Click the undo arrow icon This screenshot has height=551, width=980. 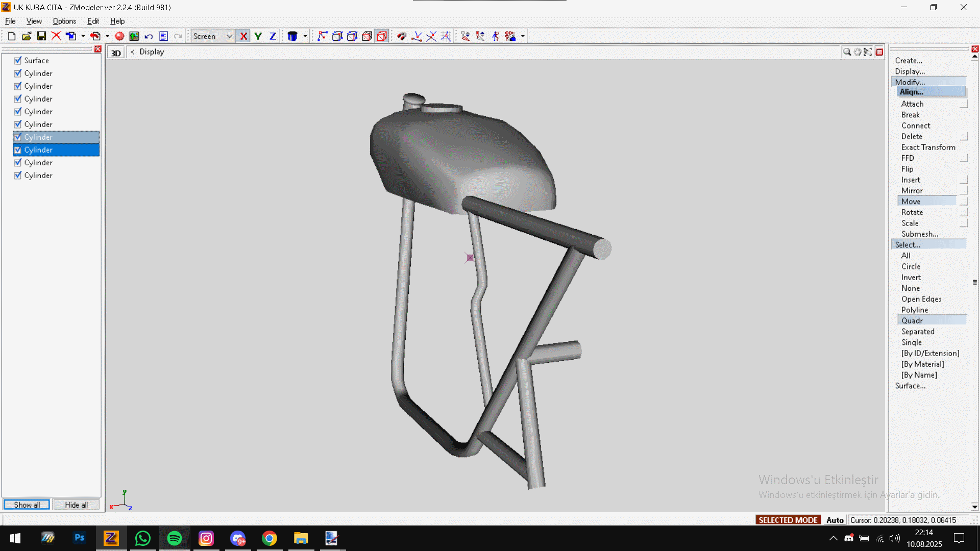[x=149, y=36]
